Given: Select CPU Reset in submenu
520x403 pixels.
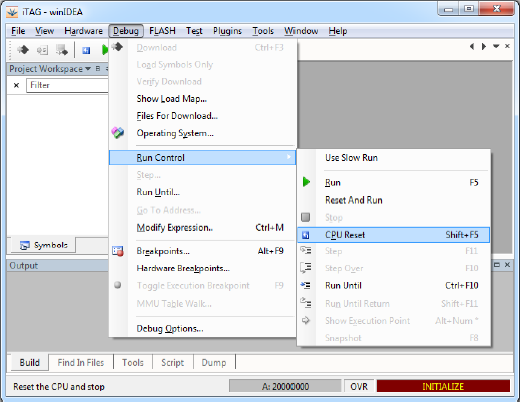Looking at the screenshot, I should click(x=394, y=235).
